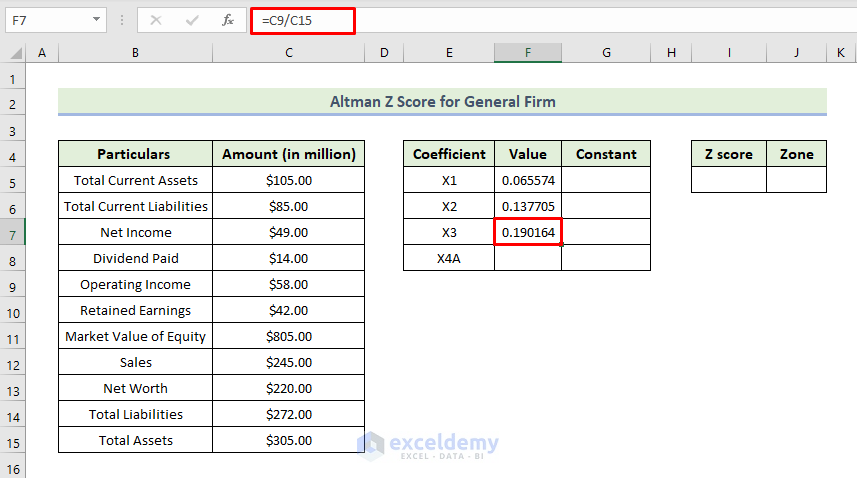Click the Altman Z Score title cell

tap(442, 102)
